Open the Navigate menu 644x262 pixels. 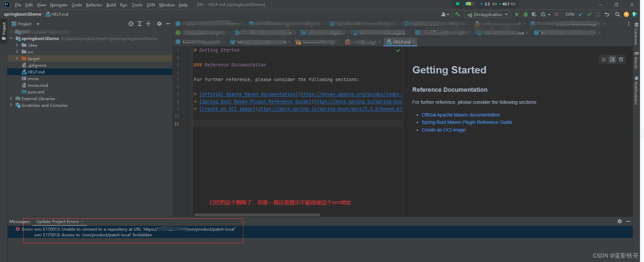click(x=59, y=5)
